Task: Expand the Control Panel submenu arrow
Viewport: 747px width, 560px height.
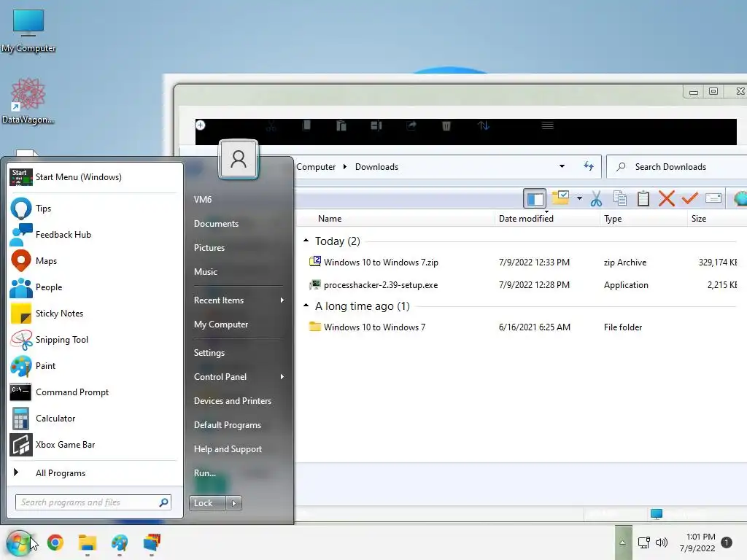Action: tap(282, 377)
